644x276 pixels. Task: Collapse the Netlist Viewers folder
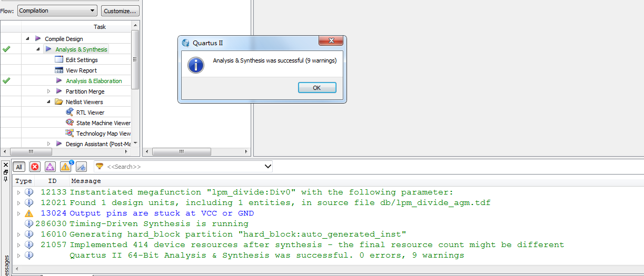[48, 102]
